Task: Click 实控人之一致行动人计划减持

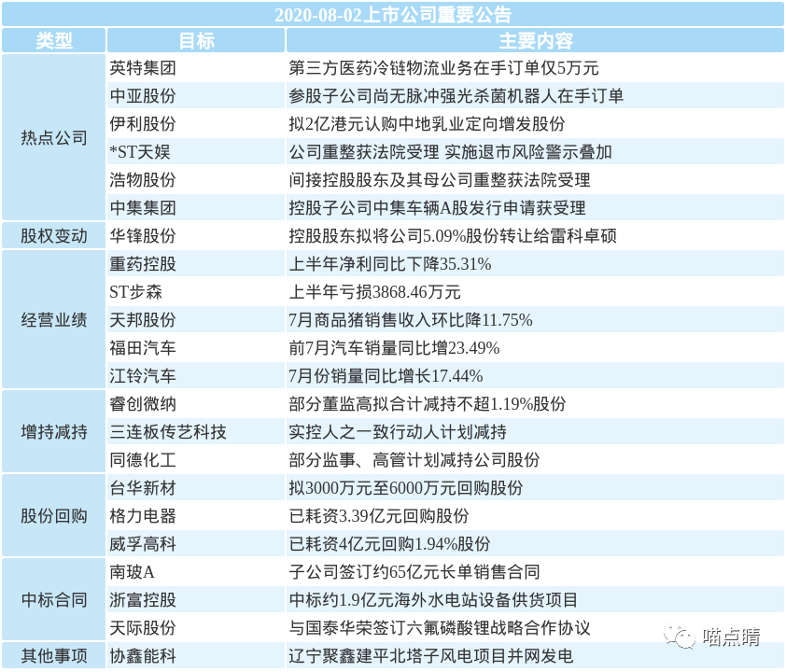Action: [x=398, y=431]
